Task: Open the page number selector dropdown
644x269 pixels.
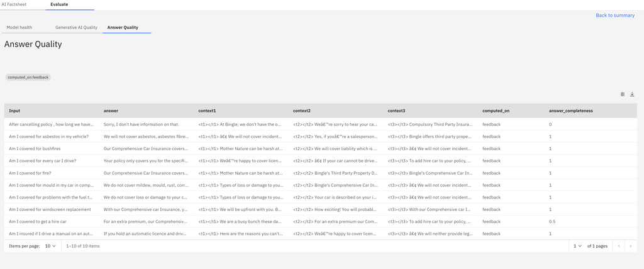Action: tap(577, 246)
